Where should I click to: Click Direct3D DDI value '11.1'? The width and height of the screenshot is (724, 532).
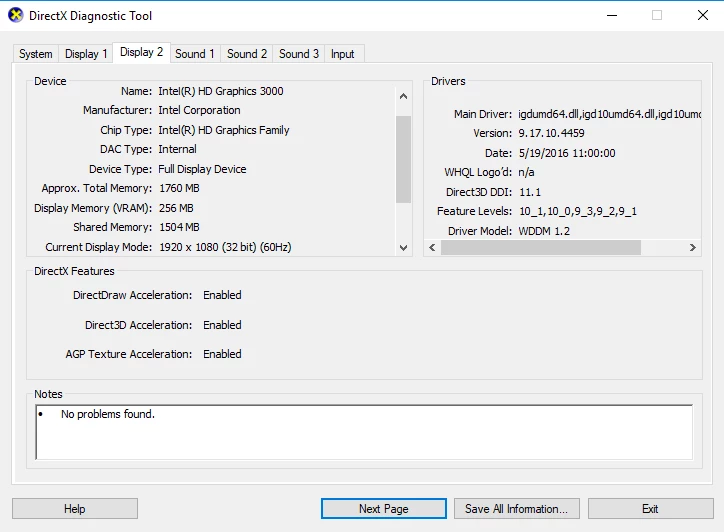(x=530, y=192)
